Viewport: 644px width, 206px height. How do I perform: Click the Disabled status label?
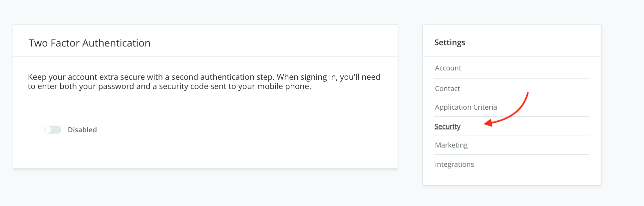[82, 130]
